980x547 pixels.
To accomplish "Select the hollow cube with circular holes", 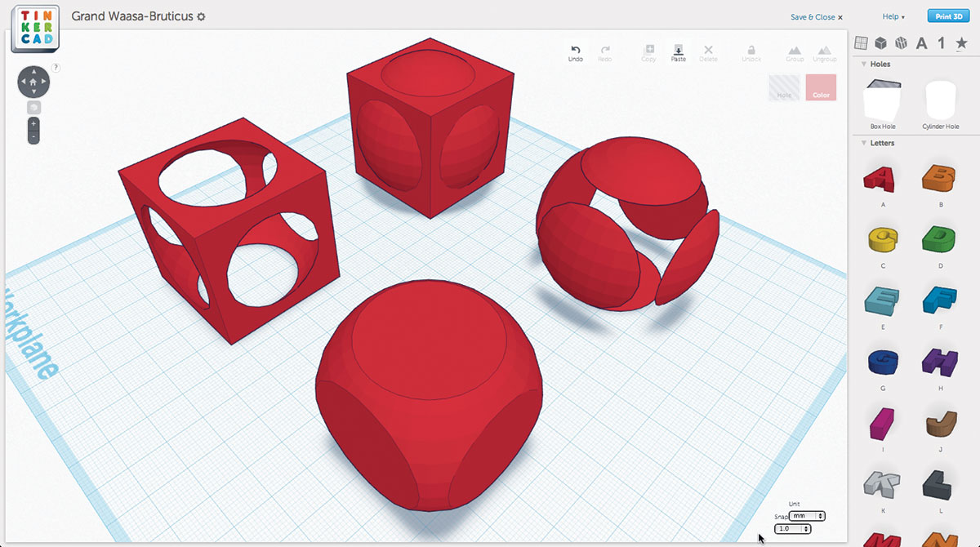I will 229,230.
